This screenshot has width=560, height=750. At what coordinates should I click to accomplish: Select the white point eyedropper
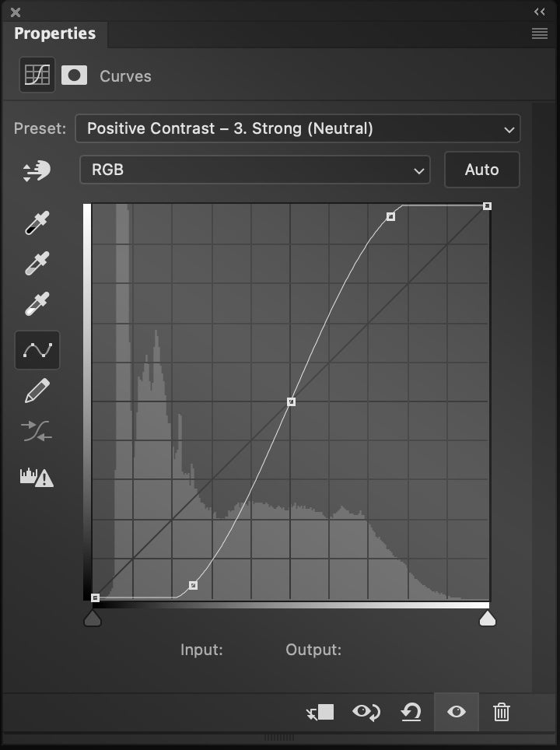coord(37,303)
